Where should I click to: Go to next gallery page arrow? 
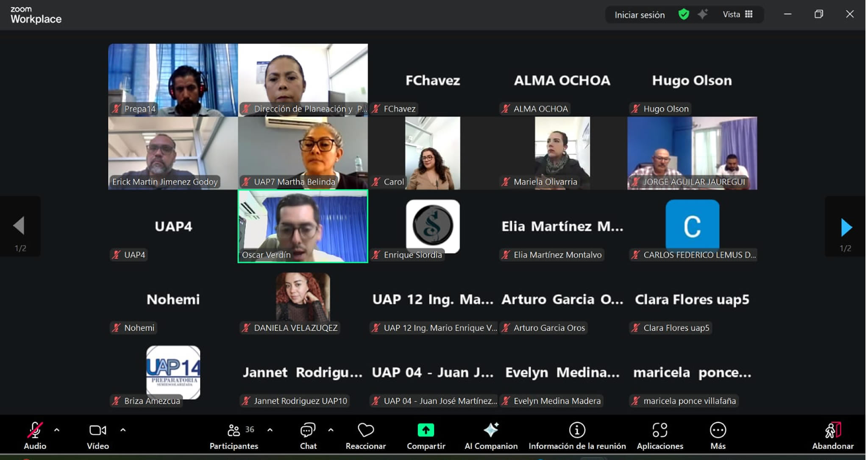coord(846,228)
